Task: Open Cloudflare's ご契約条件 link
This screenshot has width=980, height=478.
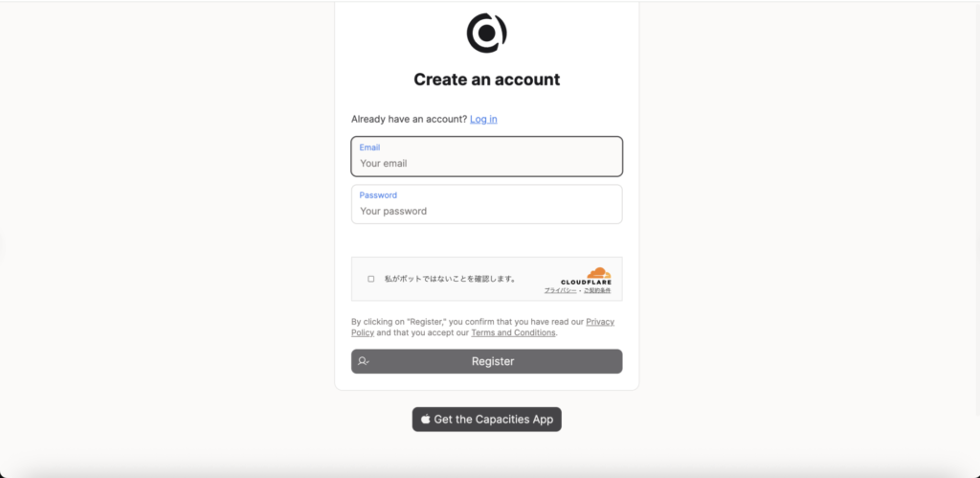Action: 597,291
